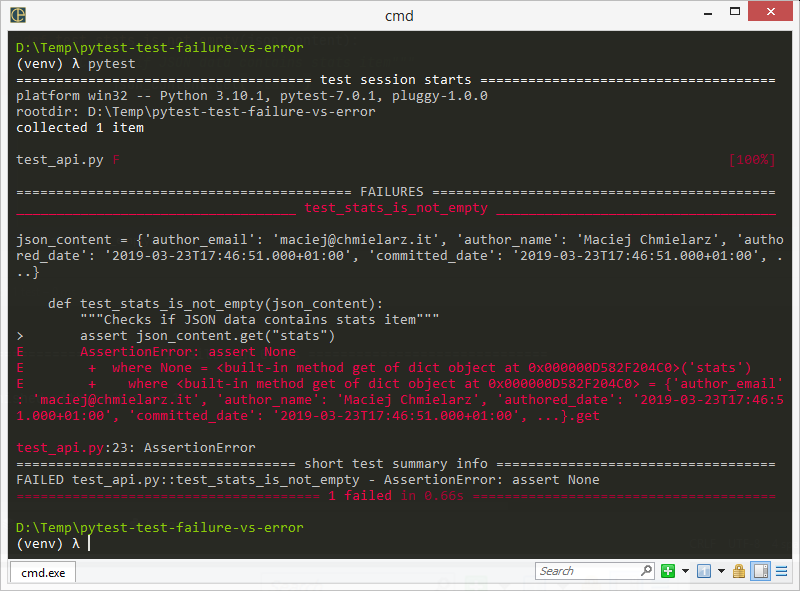This screenshot has height=591, width=800.
Task: Click the magnifier icon in Search box
Action: [x=648, y=571]
